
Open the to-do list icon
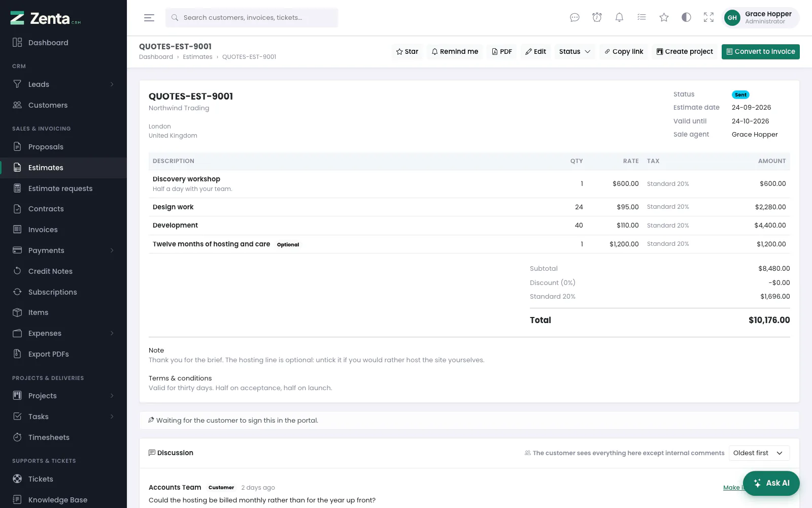641,18
